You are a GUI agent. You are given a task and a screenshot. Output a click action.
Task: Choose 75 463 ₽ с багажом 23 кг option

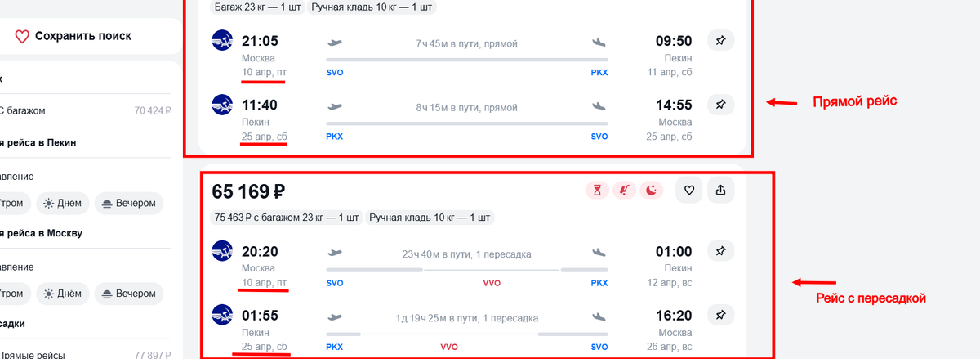click(x=286, y=218)
